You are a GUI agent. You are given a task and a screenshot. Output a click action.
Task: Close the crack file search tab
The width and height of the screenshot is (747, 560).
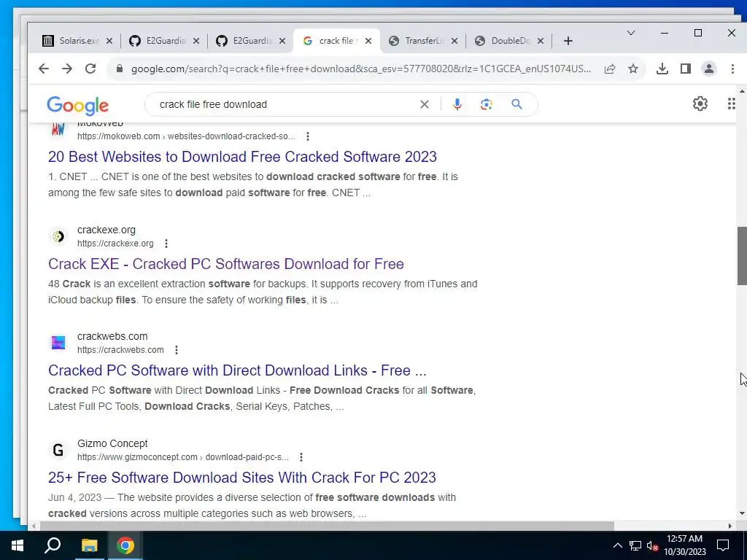point(368,41)
